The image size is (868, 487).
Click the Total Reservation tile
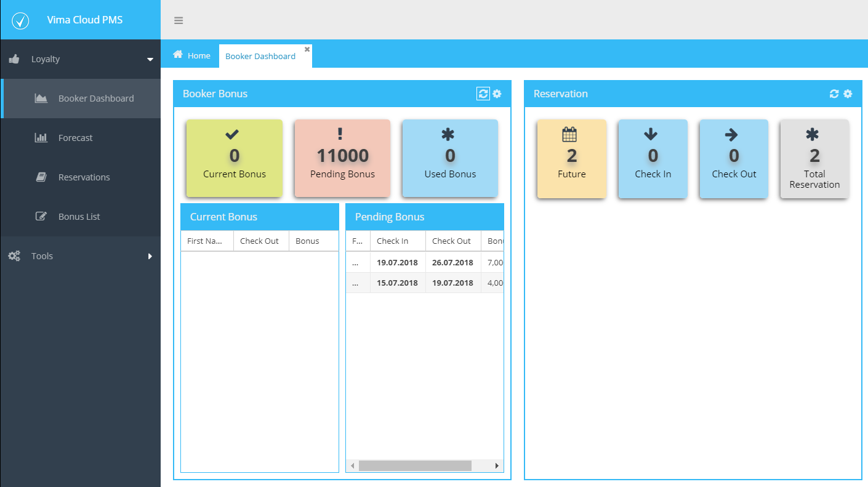[x=814, y=159]
